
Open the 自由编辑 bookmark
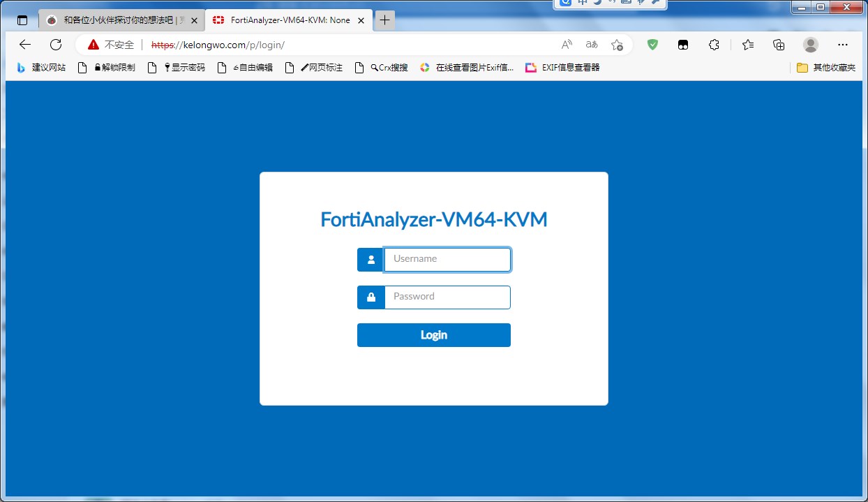click(245, 68)
